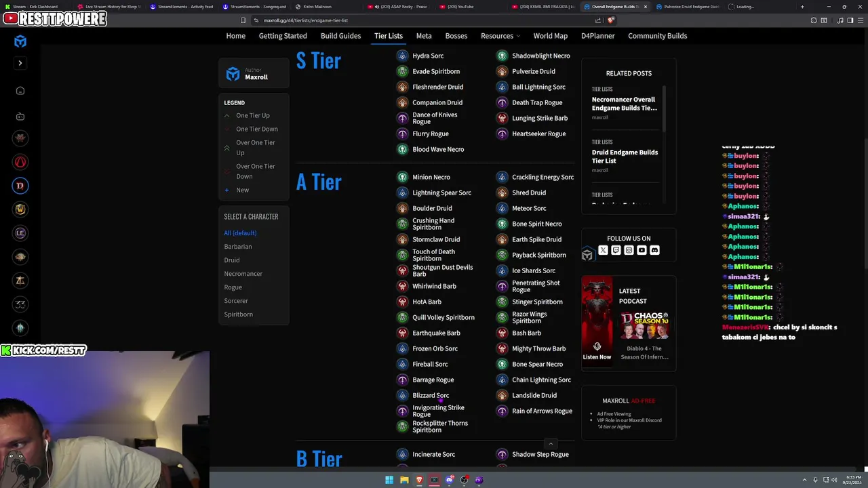Screen dimensions: 868x488
Task: Open the Bosses nav item
Action: point(456,36)
